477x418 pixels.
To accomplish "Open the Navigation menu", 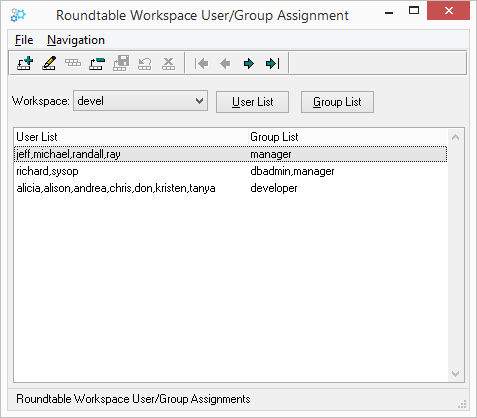I will pyautogui.click(x=76, y=40).
